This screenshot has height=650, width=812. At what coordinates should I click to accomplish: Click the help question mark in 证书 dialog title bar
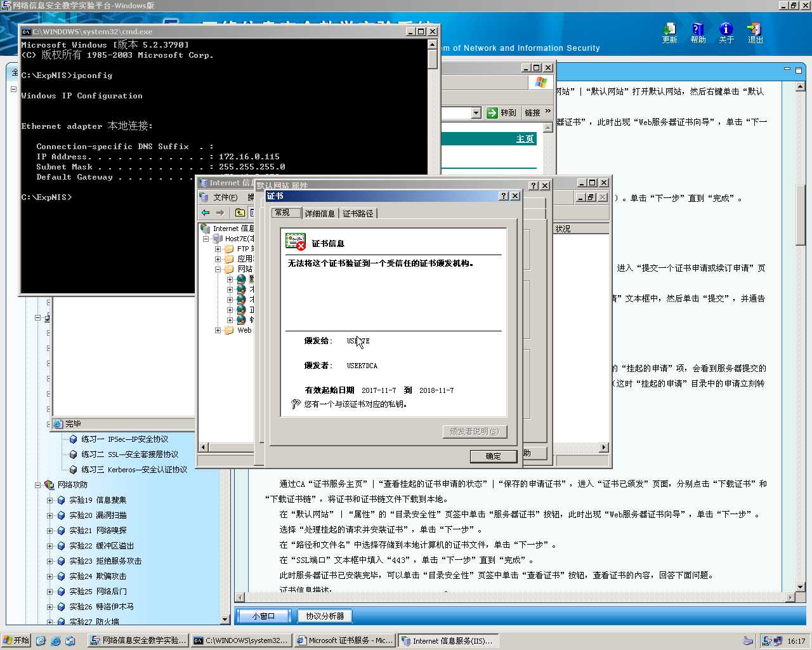504,196
